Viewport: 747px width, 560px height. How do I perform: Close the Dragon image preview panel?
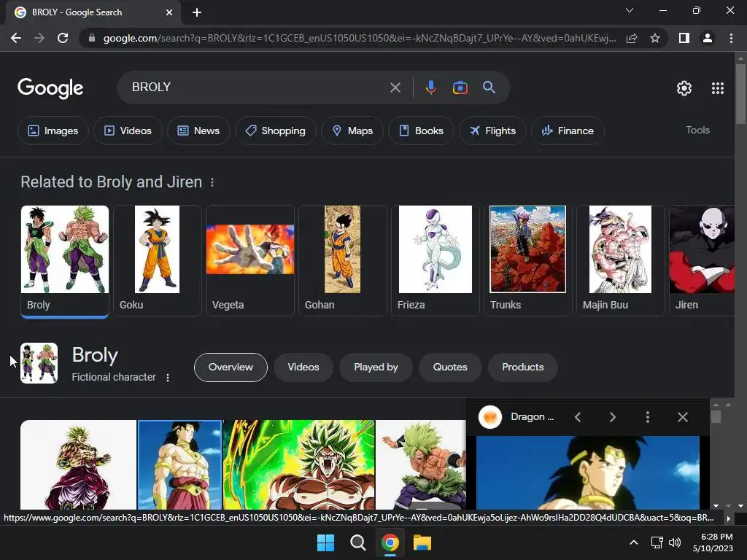click(683, 417)
